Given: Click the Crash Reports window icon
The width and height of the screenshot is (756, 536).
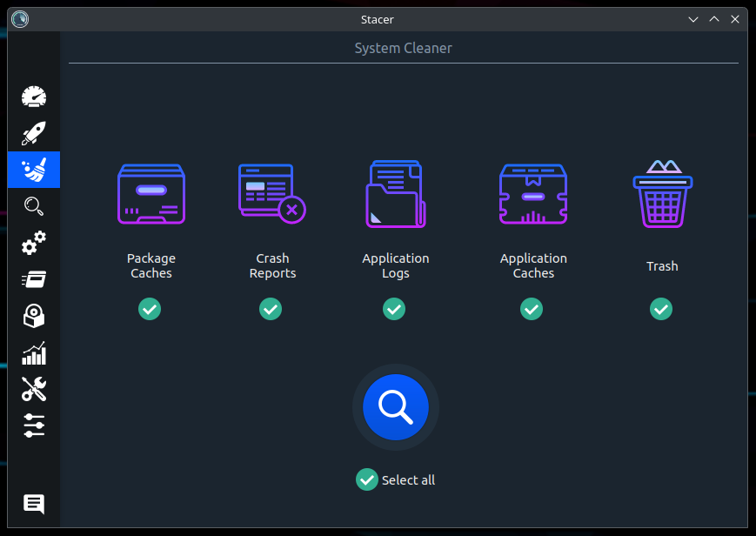Looking at the screenshot, I should pyautogui.click(x=272, y=194).
